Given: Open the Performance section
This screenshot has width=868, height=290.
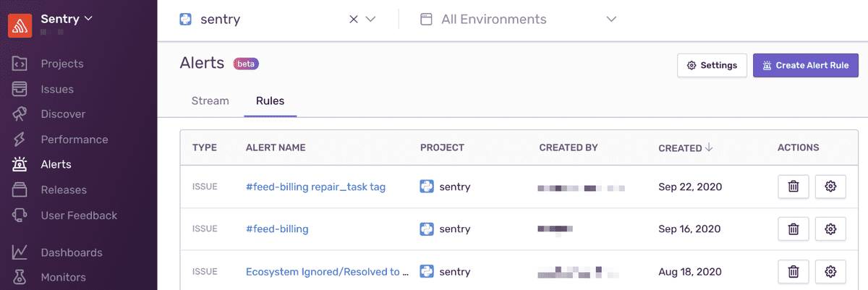Looking at the screenshot, I should click(75, 140).
